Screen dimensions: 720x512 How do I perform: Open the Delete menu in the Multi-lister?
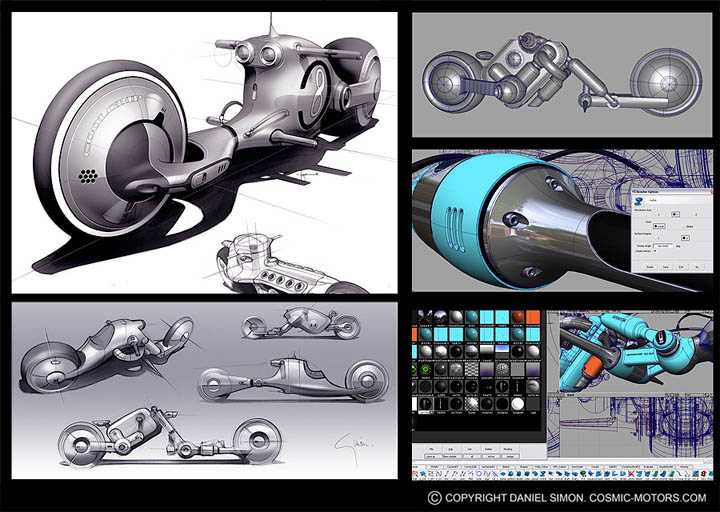489,449
